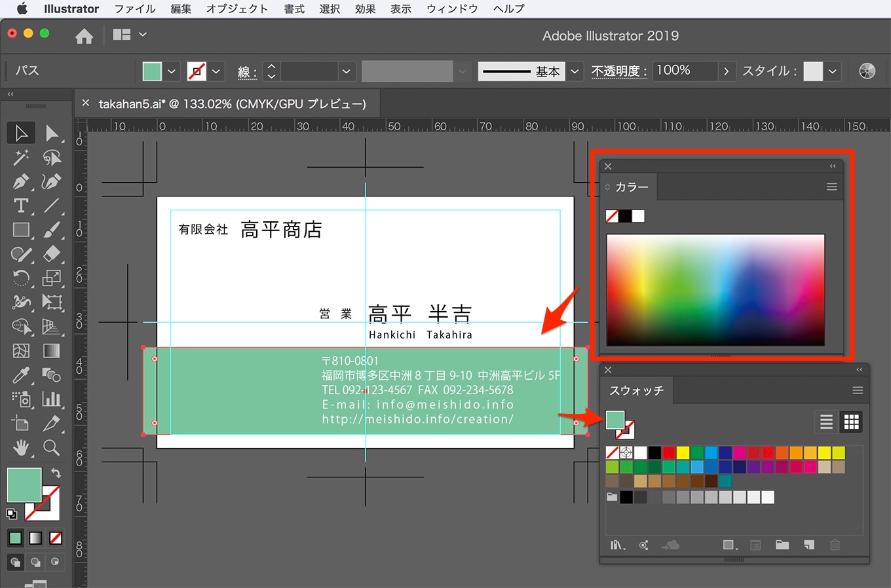891x588 pixels.
Task: Click the 不透明度 opacity label link
Action: [x=619, y=71]
